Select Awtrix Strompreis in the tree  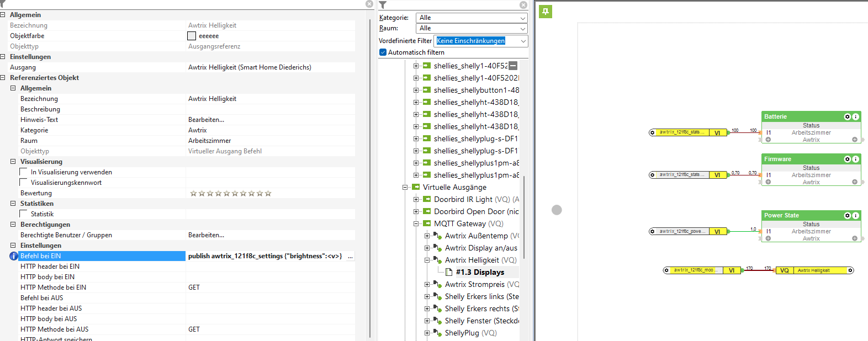pyautogui.click(x=474, y=285)
